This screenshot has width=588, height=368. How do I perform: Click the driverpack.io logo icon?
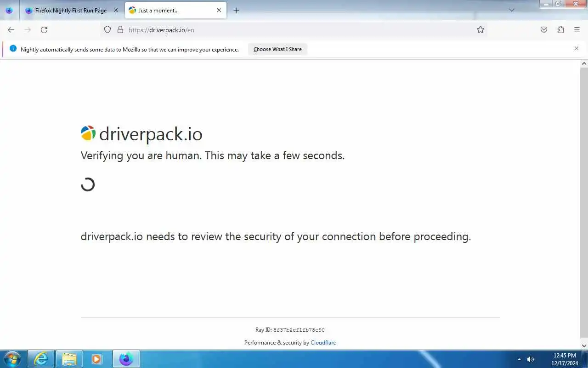[88, 133]
